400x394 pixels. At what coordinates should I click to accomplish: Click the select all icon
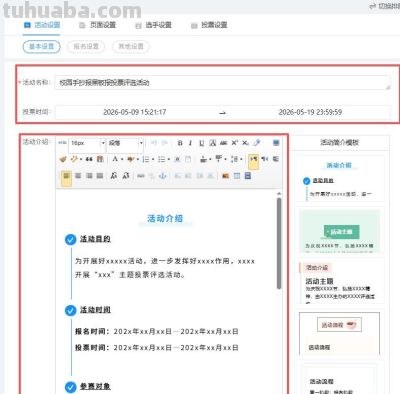(177, 159)
